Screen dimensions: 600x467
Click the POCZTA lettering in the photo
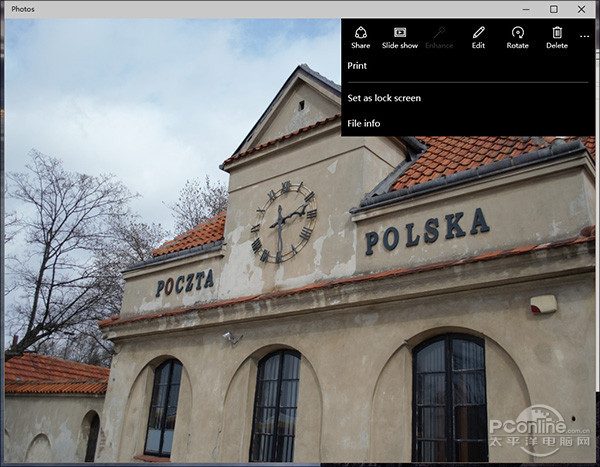coord(184,283)
